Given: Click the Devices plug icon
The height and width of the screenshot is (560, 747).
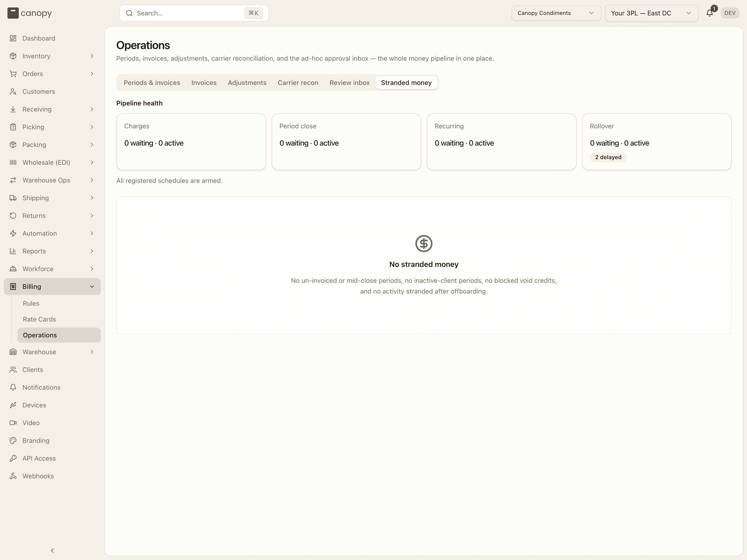Looking at the screenshot, I should pos(13,405).
